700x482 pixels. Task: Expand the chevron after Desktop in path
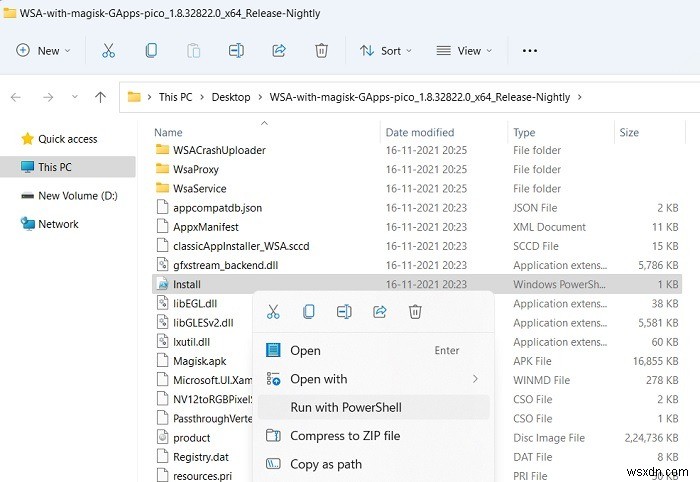260,97
